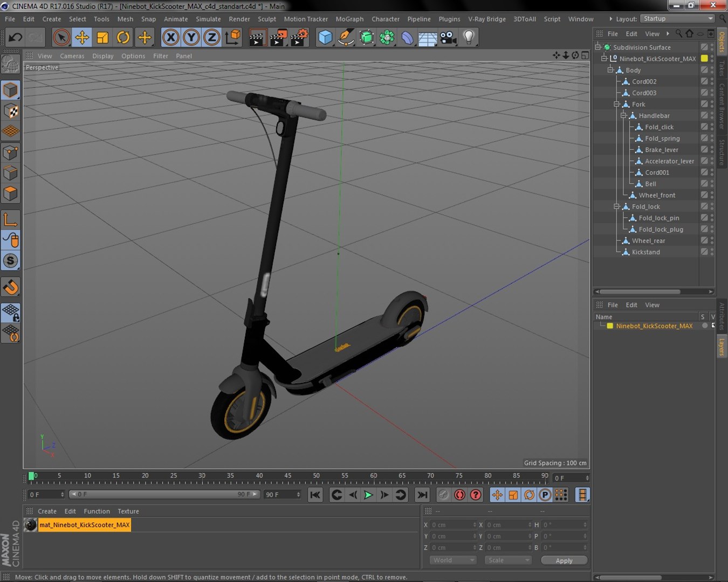Toggle visibility dots for Wheel_front

pos(712,195)
